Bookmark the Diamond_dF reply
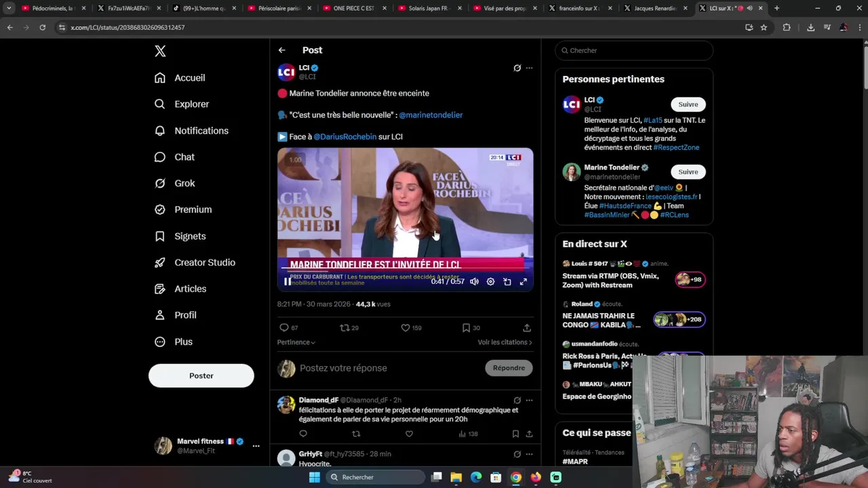868x488 pixels. (515, 434)
